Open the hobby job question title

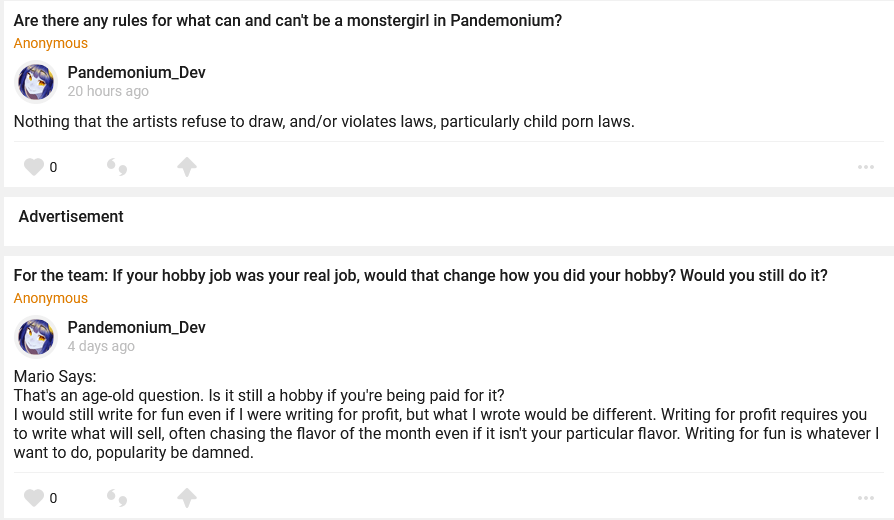coord(420,275)
